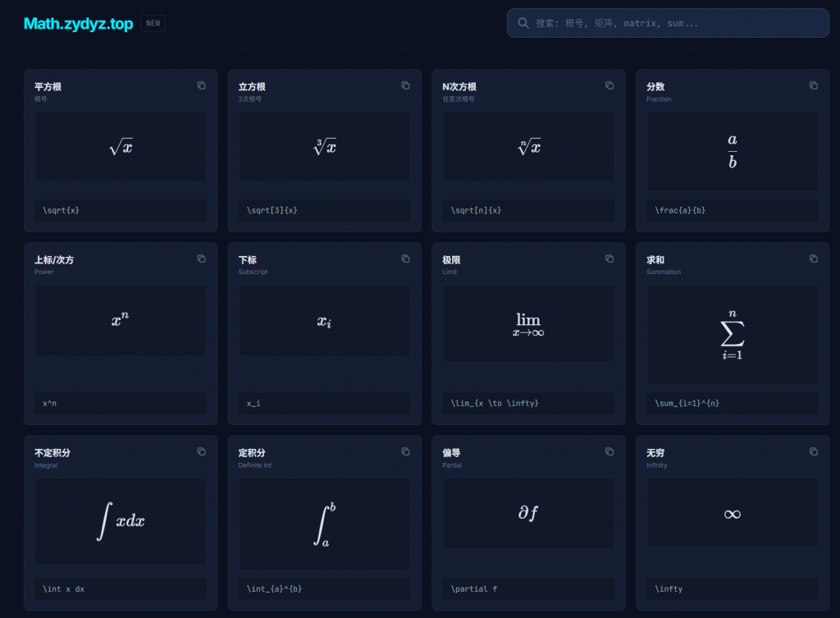This screenshot has height=618, width=840.
Task: Hit the copy icon for 下标 Subscript
Action: [x=405, y=259]
